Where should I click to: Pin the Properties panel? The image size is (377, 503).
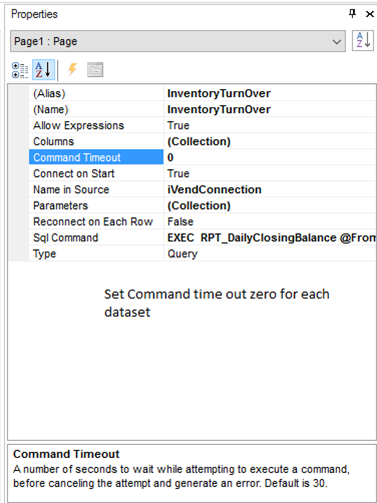(x=352, y=14)
